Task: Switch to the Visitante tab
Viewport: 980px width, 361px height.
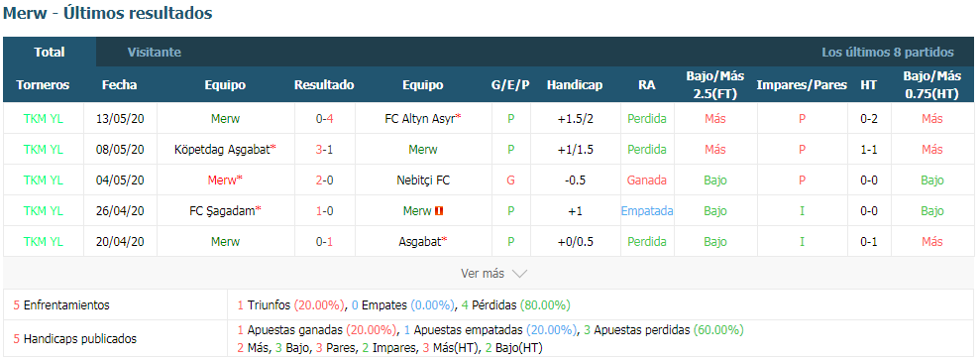Action: point(155,53)
